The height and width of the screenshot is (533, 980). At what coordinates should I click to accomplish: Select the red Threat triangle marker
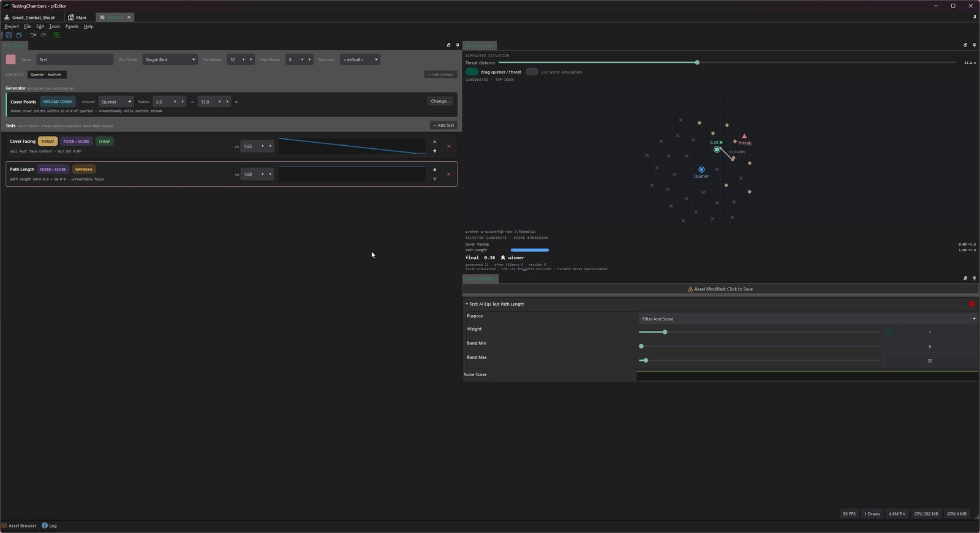744,136
